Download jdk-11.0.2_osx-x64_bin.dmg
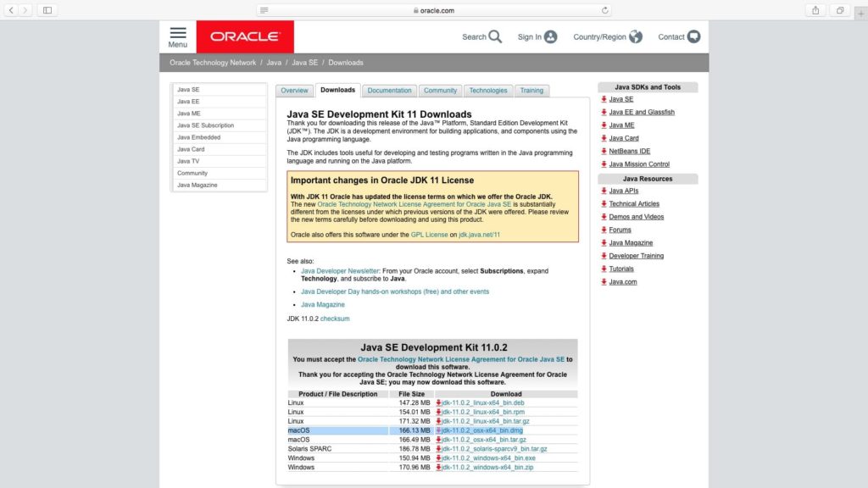 click(482, 430)
